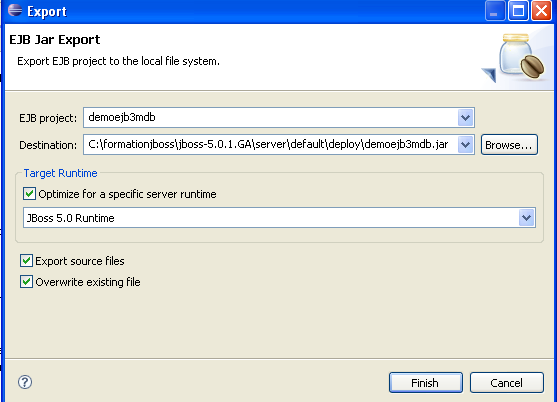The height and width of the screenshot is (402, 557).
Task: Expand the JBoss 5.0 Runtime dropdown arrow
Action: coord(526,218)
